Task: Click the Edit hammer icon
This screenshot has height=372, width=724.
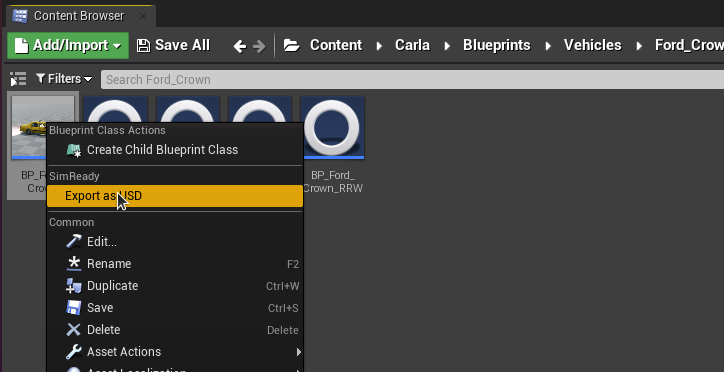Action: click(x=74, y=241)
